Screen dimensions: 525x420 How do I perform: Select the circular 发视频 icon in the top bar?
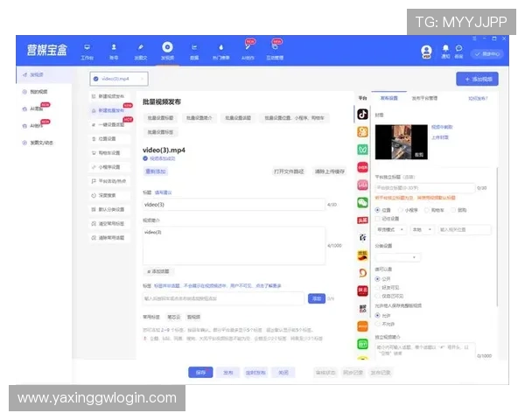(x=167, y=47)
